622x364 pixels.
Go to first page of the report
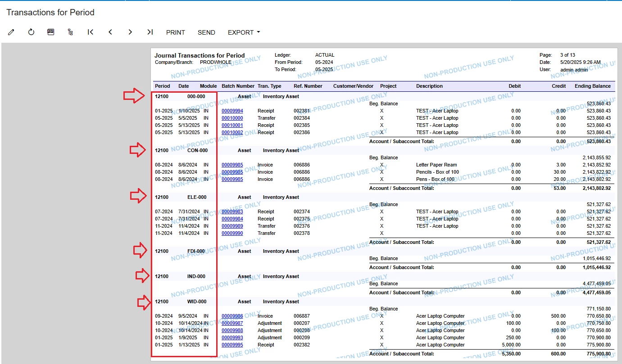click(91, 32)
